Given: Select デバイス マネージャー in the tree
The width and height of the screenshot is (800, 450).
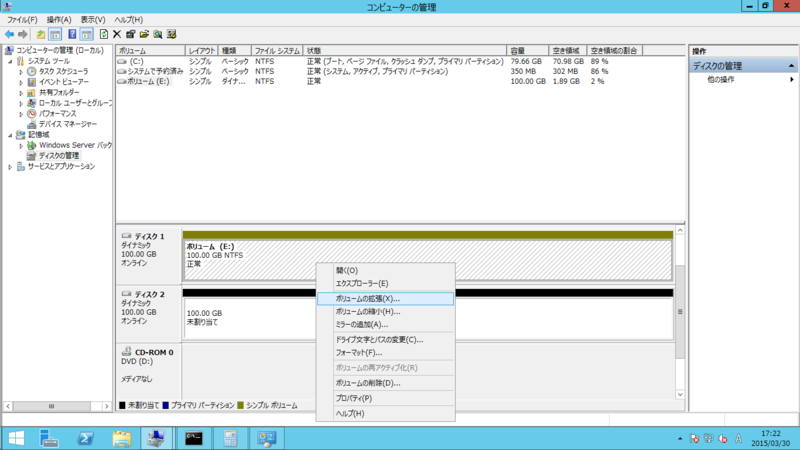Looking at the screenshot, I should point(68,124).
